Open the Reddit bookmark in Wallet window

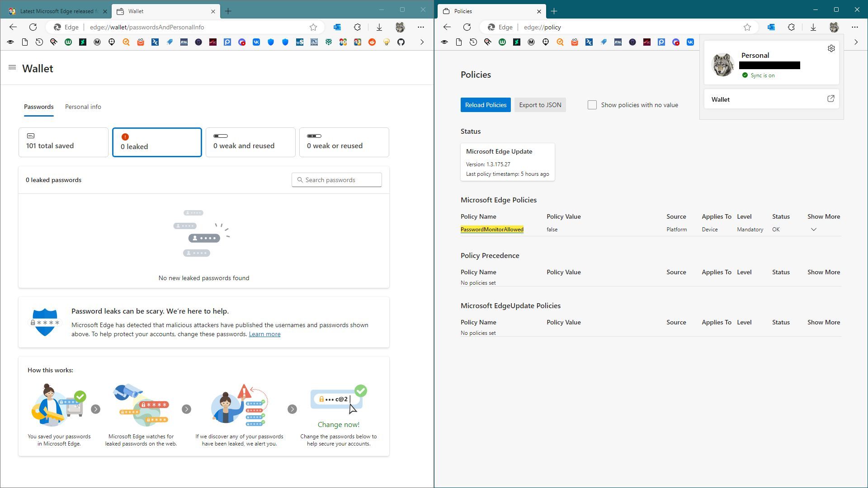coord(372,42)
